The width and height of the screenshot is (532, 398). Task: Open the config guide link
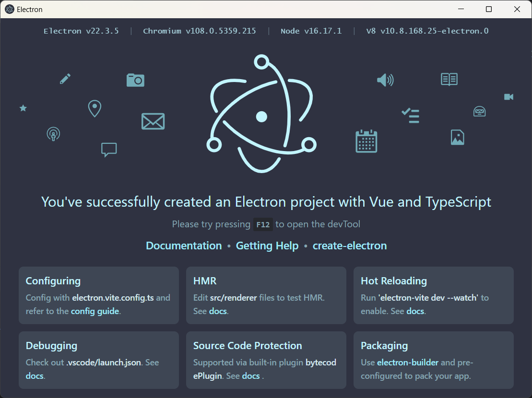(95, 311)
